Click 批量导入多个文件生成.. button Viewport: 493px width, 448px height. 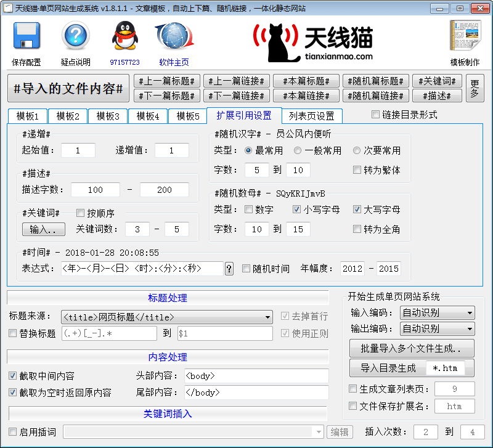coord(412,348)
